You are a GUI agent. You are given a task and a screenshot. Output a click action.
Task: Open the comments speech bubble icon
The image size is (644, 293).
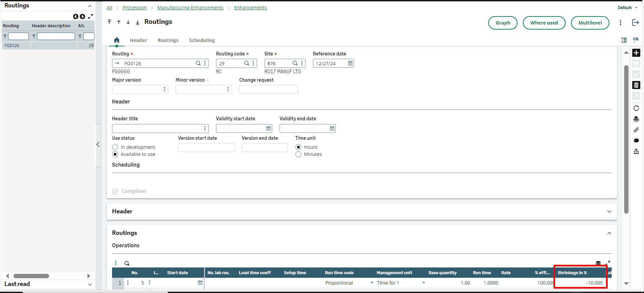click(x=636, y=140)
